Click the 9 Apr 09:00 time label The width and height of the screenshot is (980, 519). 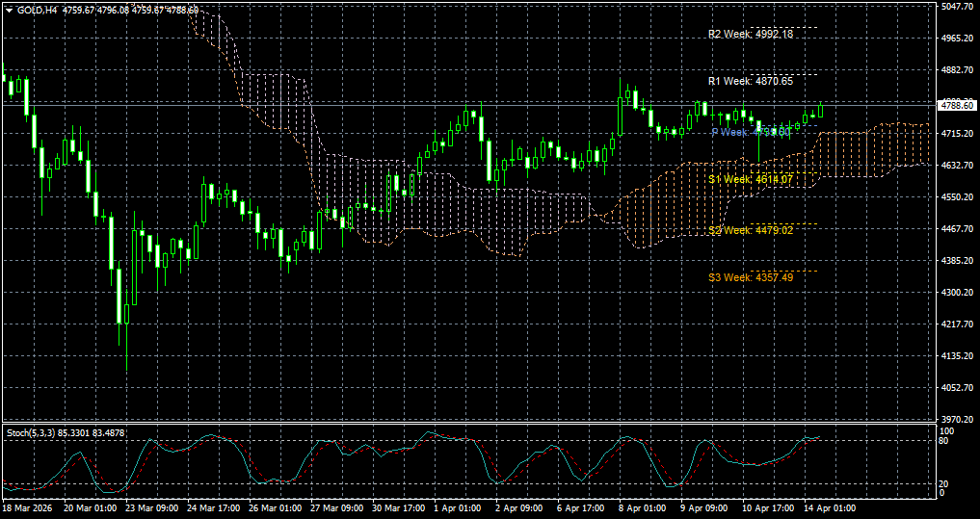[704, 508]
